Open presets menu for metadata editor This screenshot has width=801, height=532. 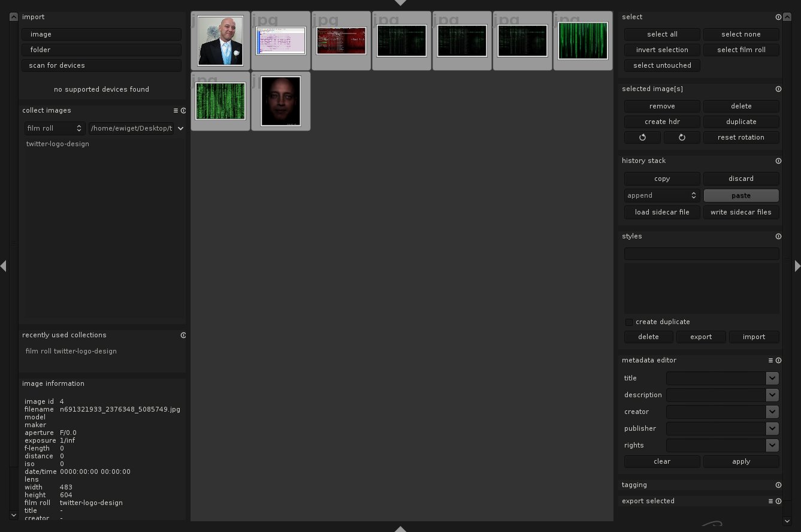tap(771, 361)
